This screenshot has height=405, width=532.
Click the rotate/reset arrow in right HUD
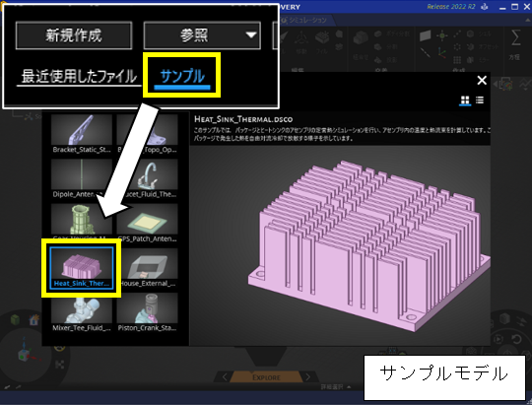click(517, 339)
